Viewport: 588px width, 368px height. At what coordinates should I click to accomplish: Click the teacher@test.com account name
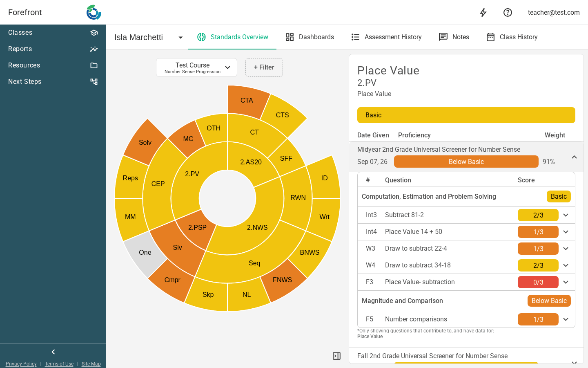pos(554,13)
